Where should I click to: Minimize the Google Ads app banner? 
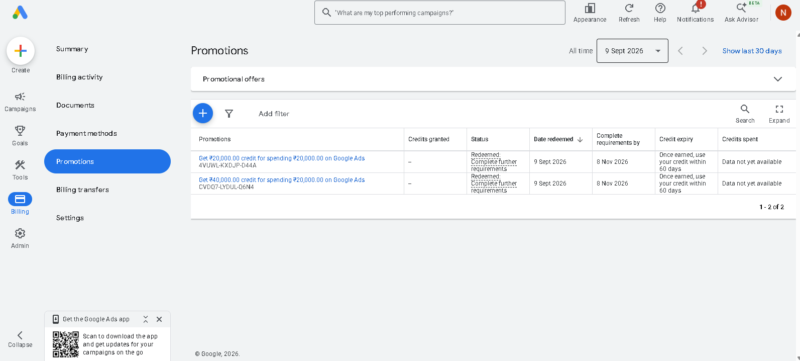[145, 319]
